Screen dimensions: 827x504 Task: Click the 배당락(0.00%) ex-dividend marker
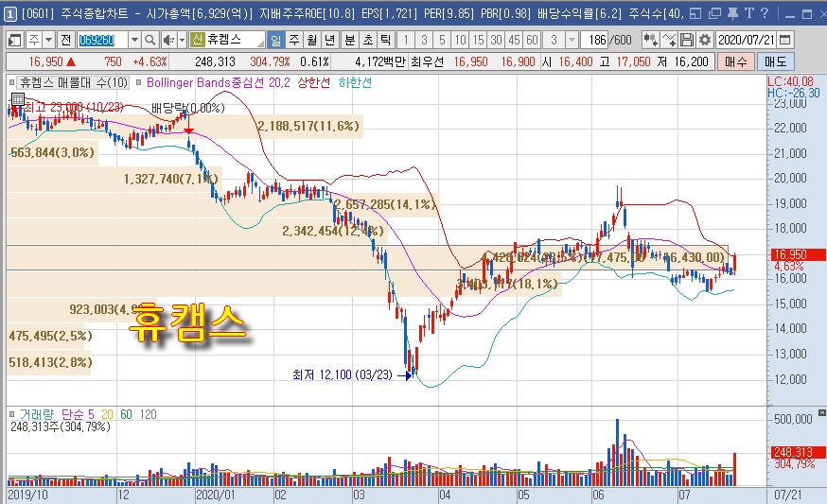[x=187, y=108]
